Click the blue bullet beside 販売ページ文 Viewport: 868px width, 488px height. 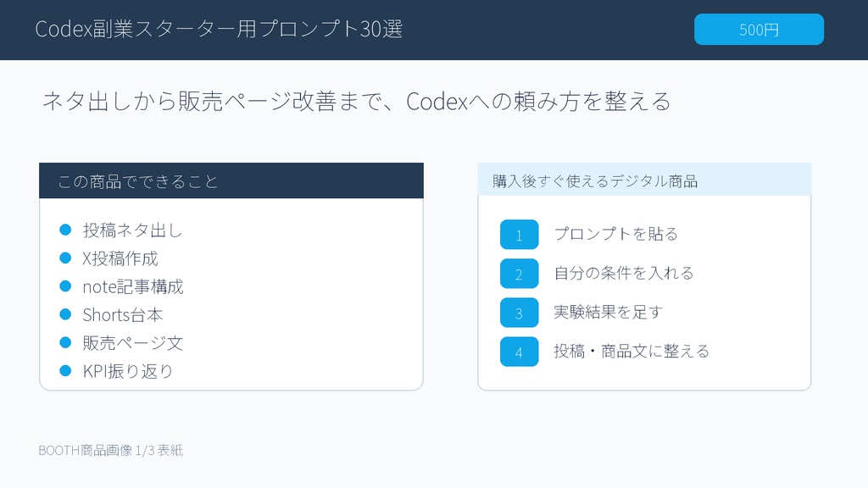65,342
